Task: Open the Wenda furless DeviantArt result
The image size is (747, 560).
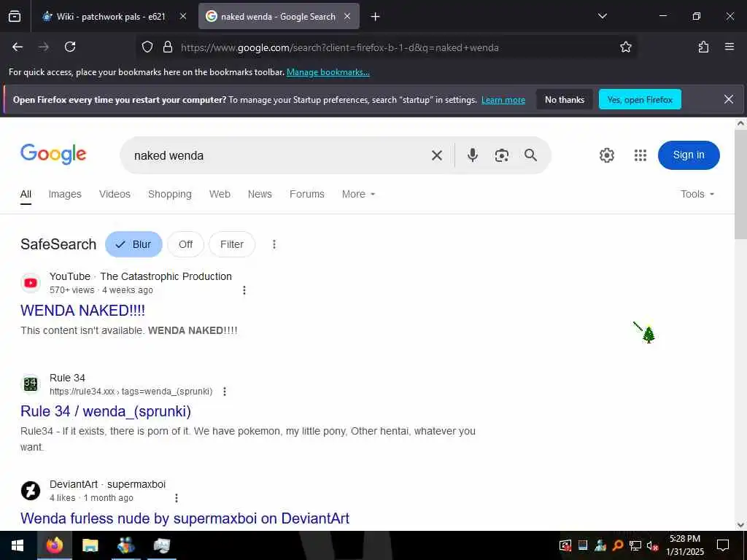Action: [185, 518]
